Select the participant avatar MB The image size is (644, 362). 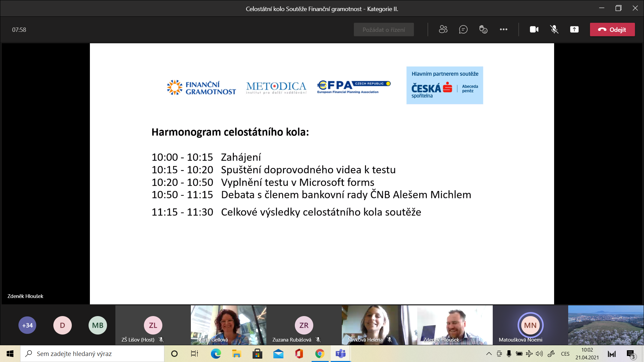click(x=98, y=325)
